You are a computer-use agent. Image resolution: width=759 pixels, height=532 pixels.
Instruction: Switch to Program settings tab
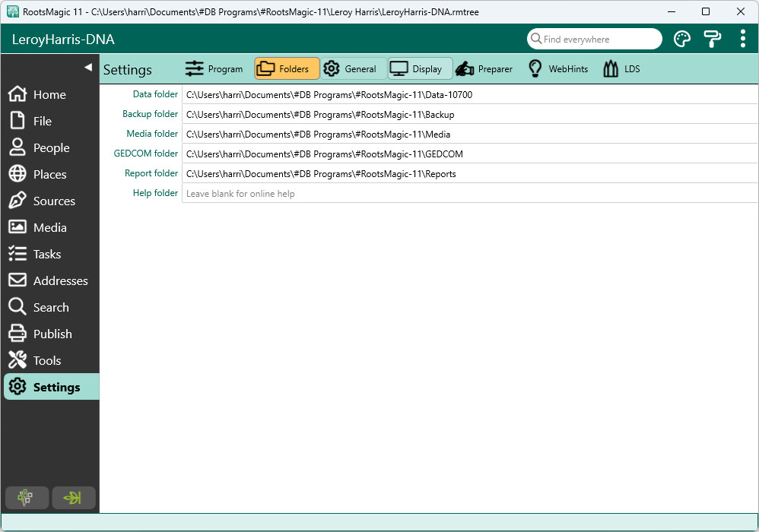tap(214, 69)
